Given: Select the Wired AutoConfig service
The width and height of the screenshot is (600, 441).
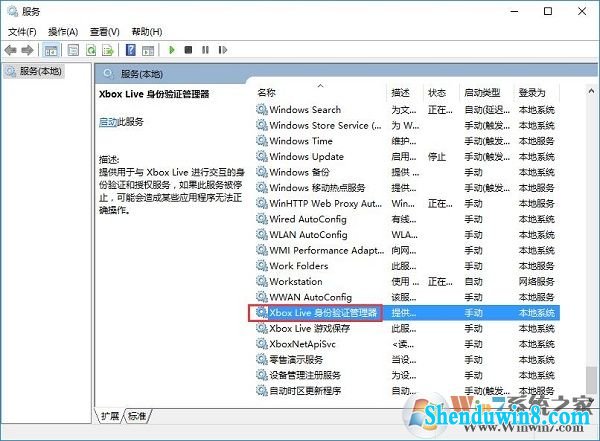Looking at the screenshot, I should [408, 219].
